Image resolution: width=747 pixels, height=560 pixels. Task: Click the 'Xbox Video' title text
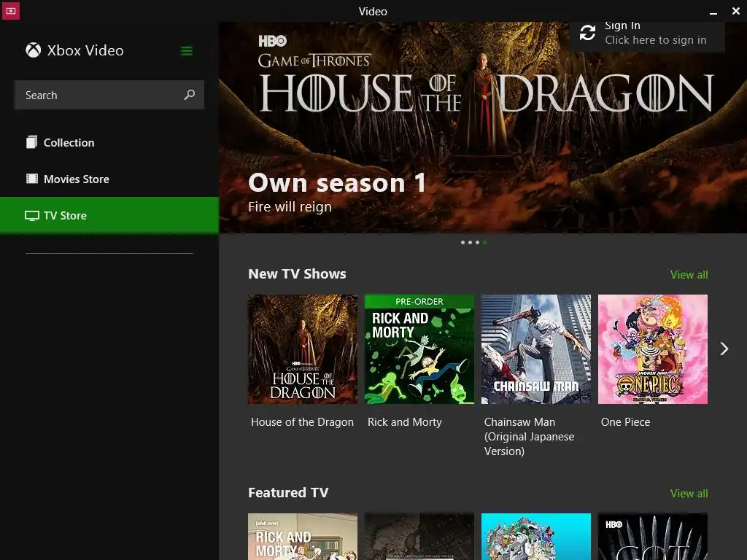85,50
